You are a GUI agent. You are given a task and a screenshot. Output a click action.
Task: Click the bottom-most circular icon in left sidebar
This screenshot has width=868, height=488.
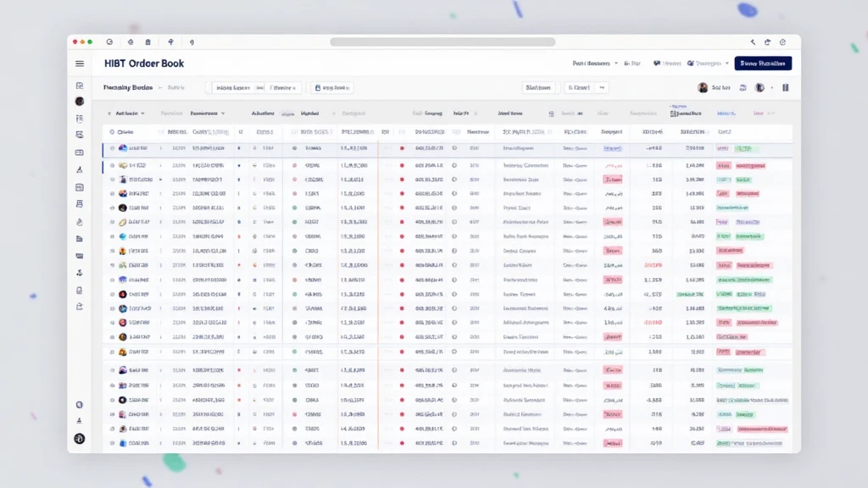pos(80,438)
